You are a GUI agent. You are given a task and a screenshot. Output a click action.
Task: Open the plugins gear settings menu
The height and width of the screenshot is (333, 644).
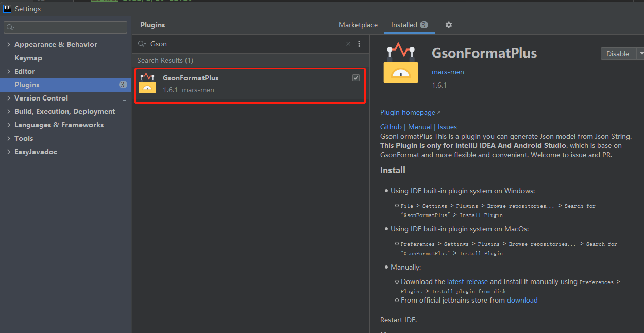tap(448, 25)
